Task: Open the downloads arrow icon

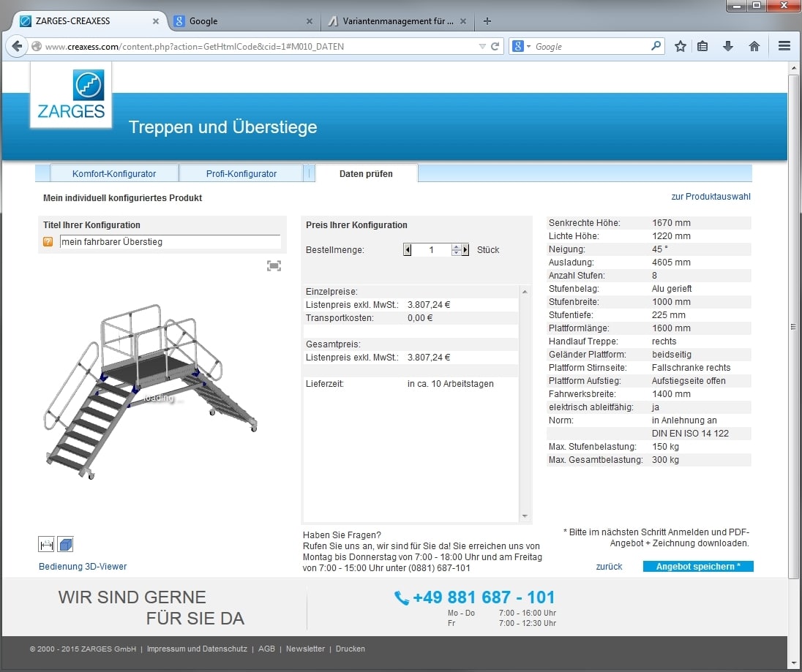Action: click(728, 47)
